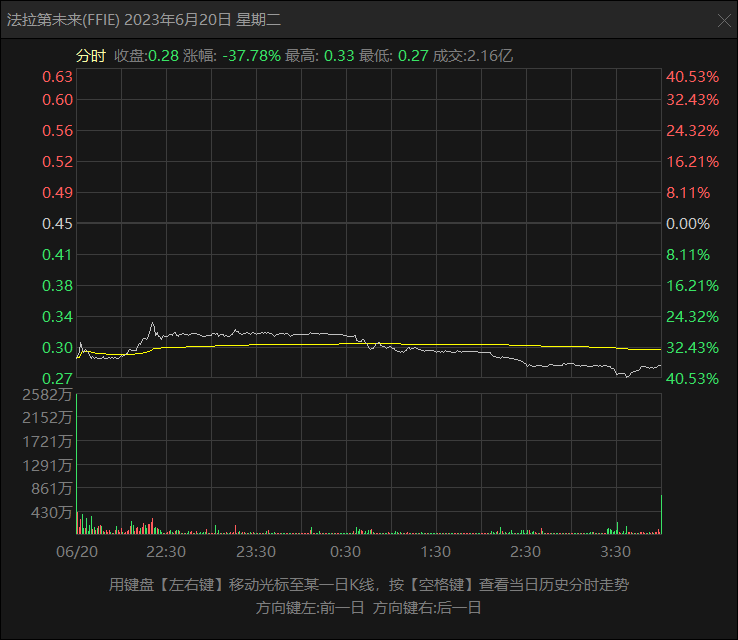
Task: Click the 0.30 price axis label
Action: 57,348
